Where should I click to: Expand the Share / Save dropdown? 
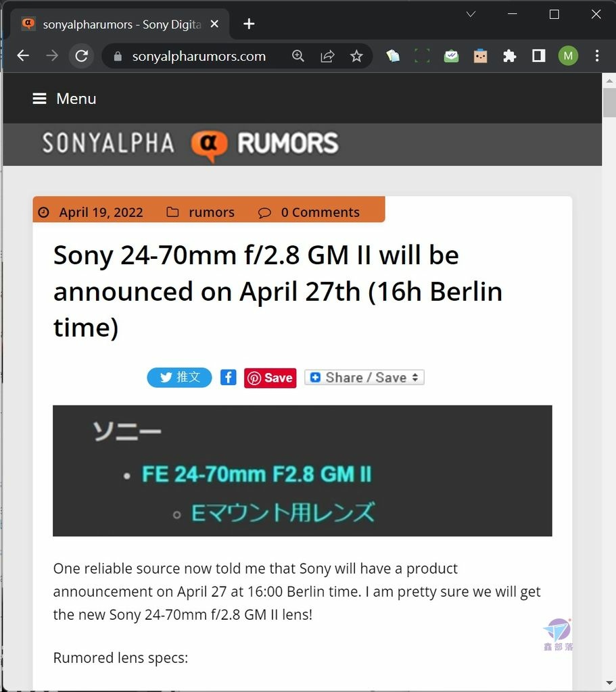[x=364, y=378]
